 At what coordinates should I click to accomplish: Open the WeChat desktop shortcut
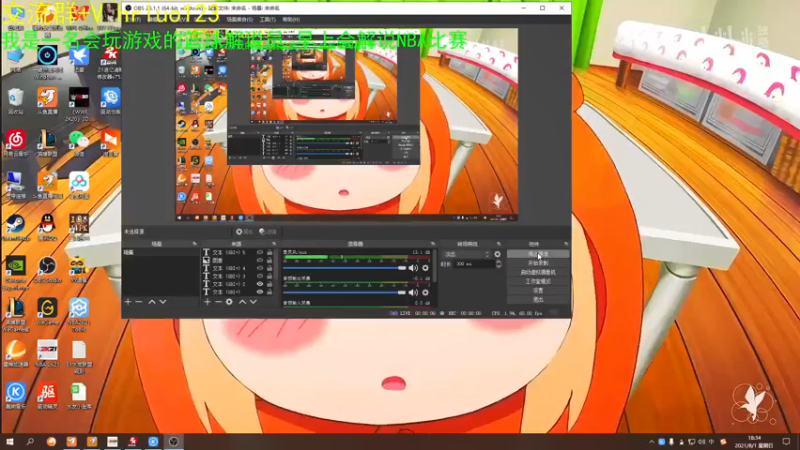(78, 143)
